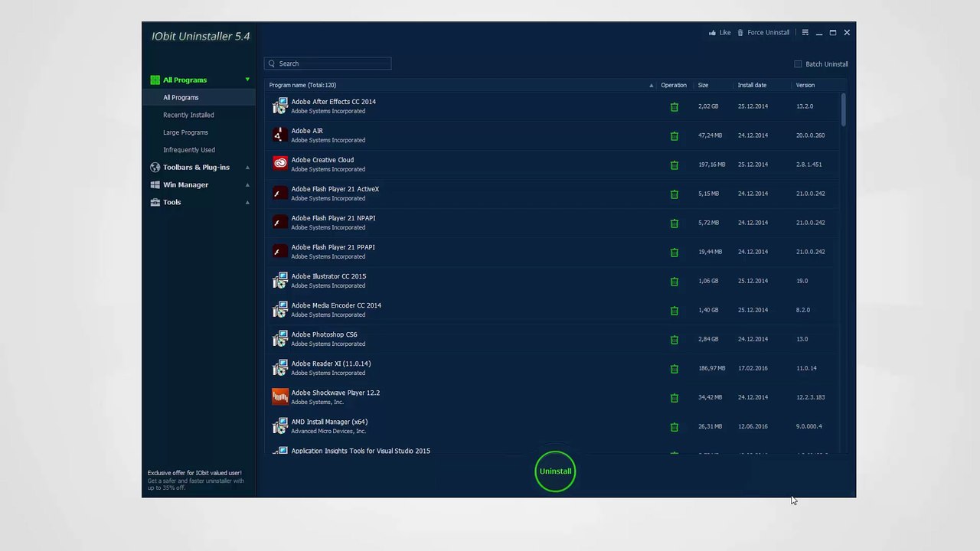Select Adobe Illustrator CC 2015 name text
The image size is (980, 551).
click(x=328, y=276)
